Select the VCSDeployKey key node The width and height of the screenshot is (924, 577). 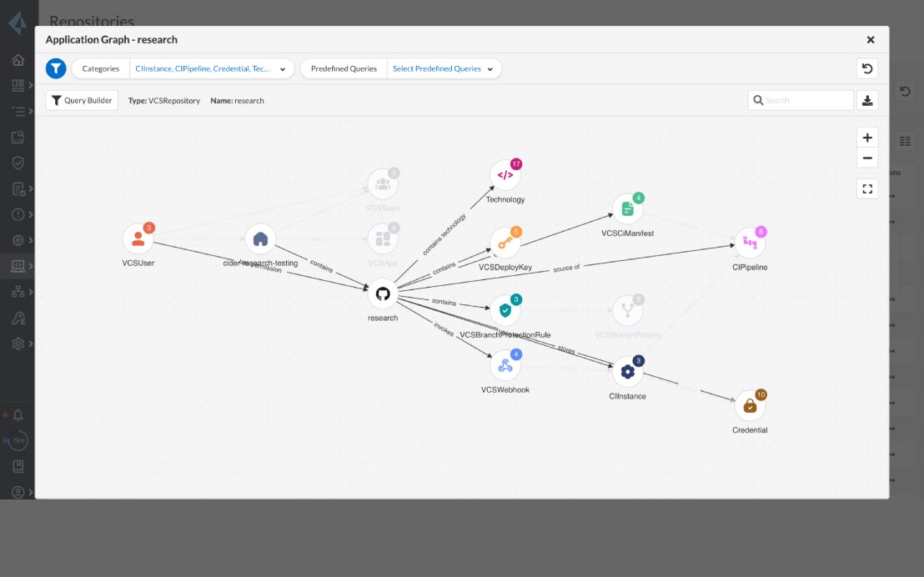[505, 243]
